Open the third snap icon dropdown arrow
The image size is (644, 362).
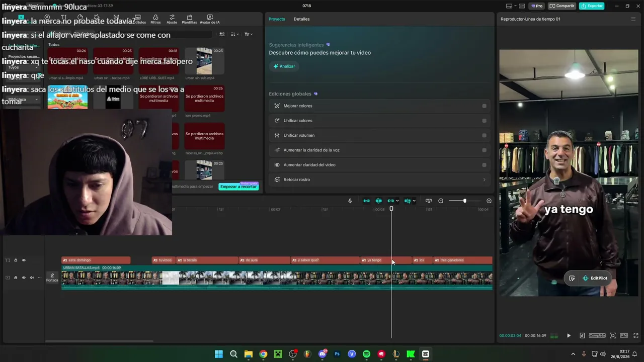(x=397, y=201)
